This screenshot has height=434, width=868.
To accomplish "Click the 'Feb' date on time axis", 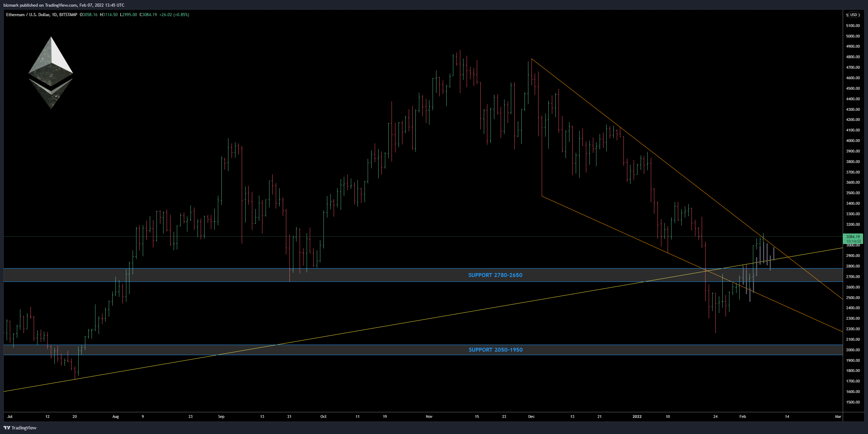I will pyautogui.click(x=742, y=416).
